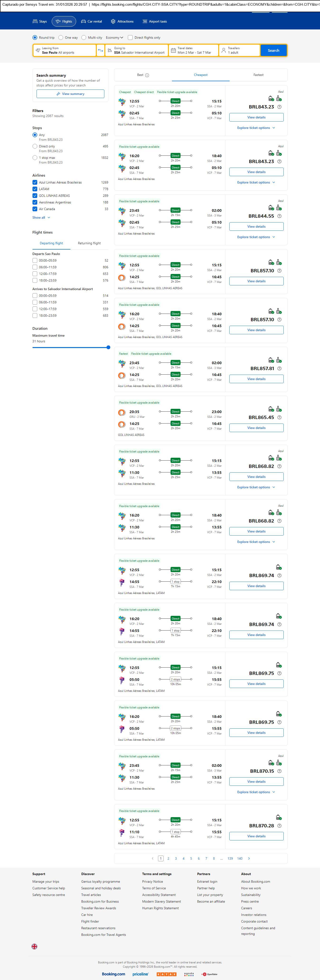
Task: Switch to the Fastest results tab
Action: pos(258,75)
